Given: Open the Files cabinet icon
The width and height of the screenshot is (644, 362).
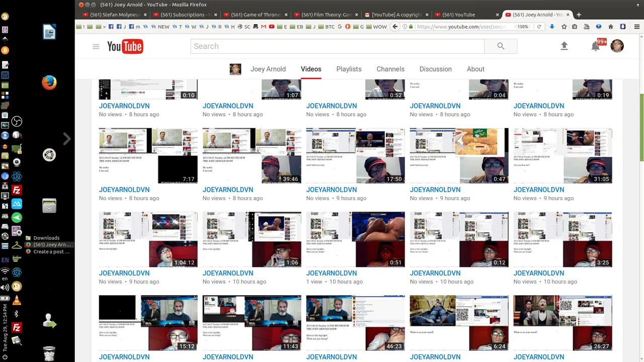Looking at the screenshot, I should tap(49, 206).
